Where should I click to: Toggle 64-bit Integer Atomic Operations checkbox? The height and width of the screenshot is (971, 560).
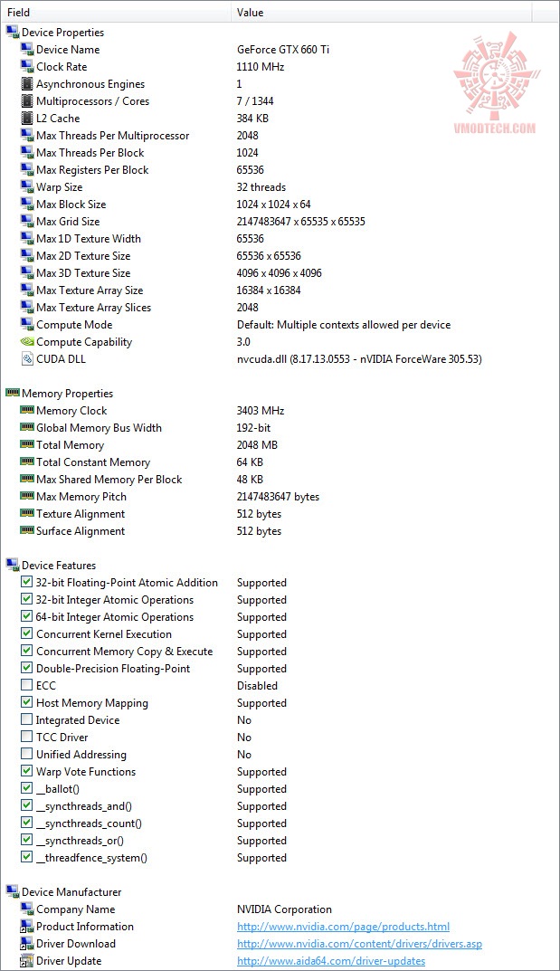[26, 616]
